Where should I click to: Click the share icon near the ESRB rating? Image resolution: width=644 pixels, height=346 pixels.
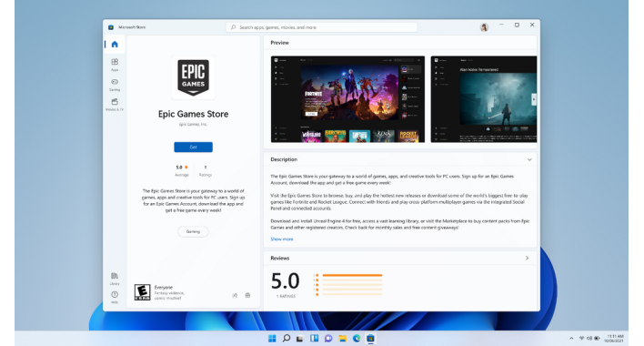pyautogui.click(x=235, y=295)
